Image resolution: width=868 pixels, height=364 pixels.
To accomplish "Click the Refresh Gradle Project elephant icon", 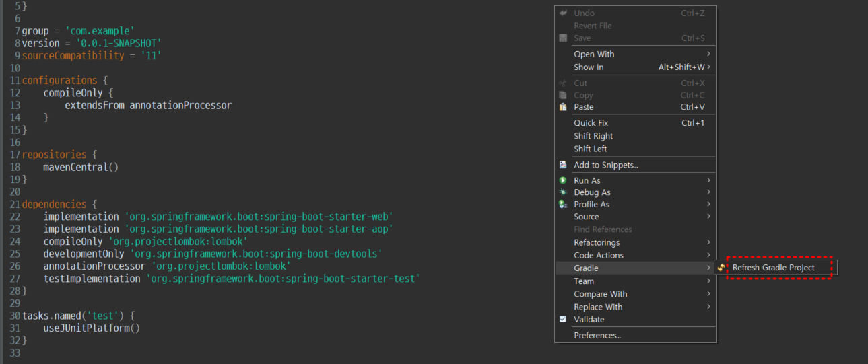I will pos(722,268).
